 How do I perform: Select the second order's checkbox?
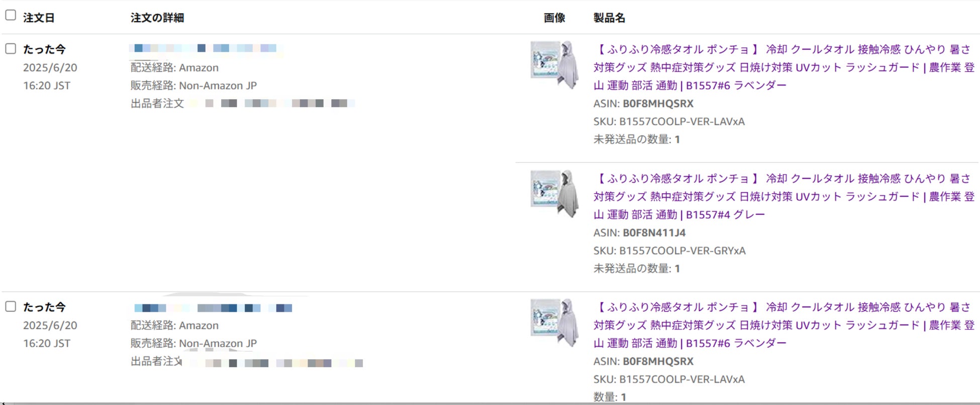[11, 306]
